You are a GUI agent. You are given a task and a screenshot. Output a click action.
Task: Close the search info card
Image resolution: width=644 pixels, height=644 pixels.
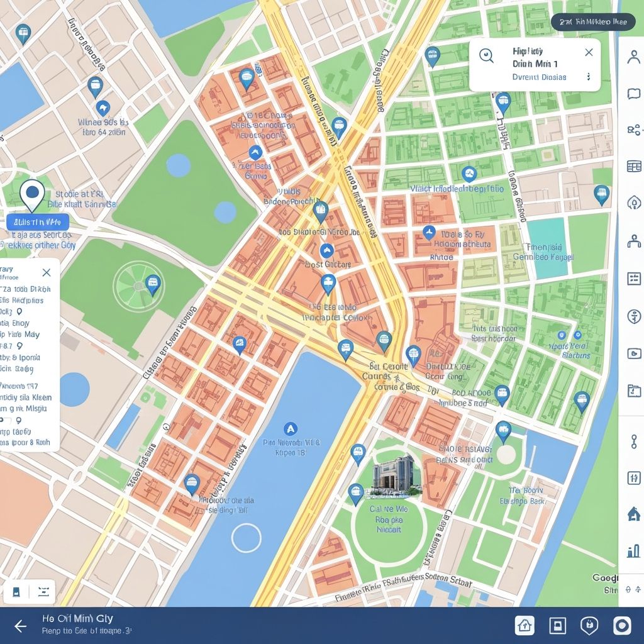point(589,53)
